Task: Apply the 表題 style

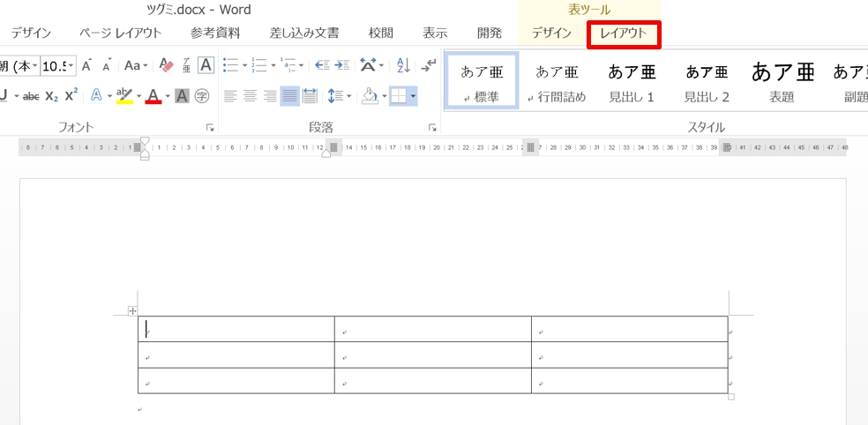Action: point(782,82)
